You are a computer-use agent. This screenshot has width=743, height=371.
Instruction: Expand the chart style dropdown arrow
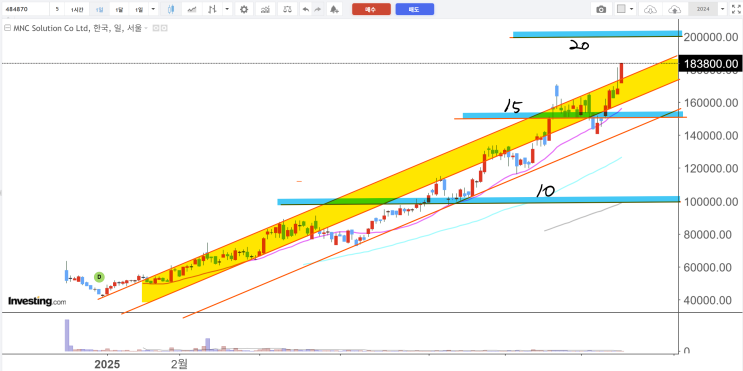coord(227,9)
